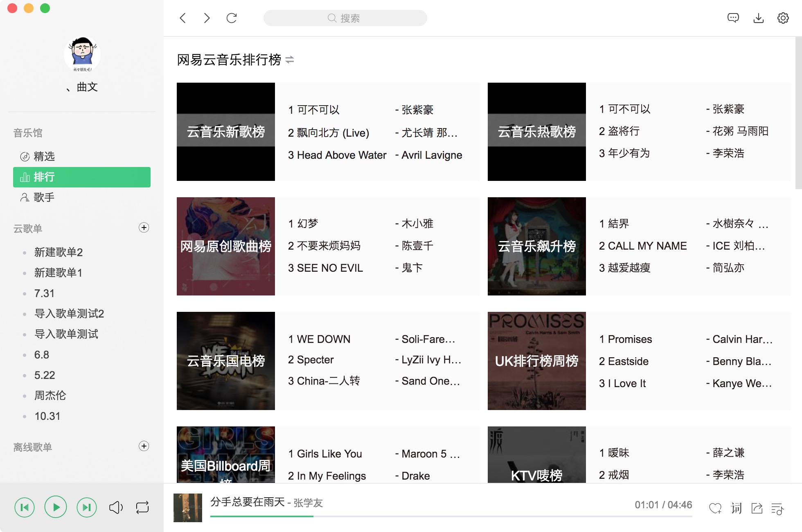Refresh the current page

pos(232,18)
